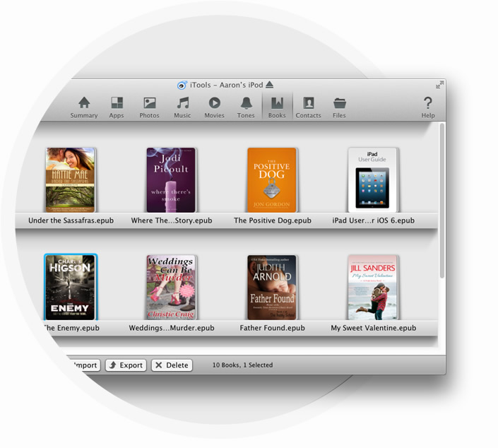Switch to the Apps section
Screen dimensions: 498x448
(x=117, y=107)
